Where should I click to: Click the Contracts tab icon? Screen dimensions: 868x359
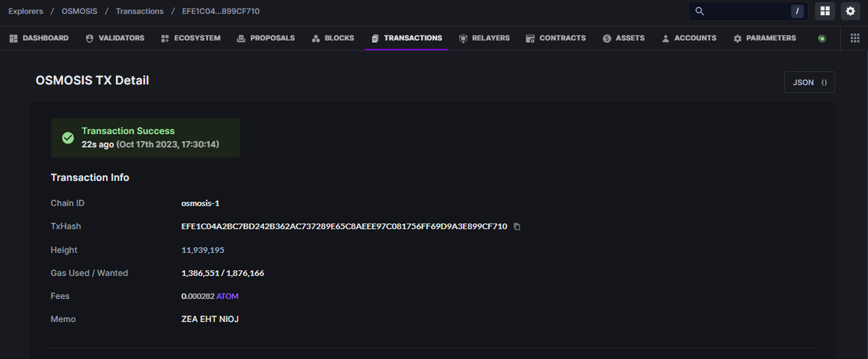click(530, 38)
